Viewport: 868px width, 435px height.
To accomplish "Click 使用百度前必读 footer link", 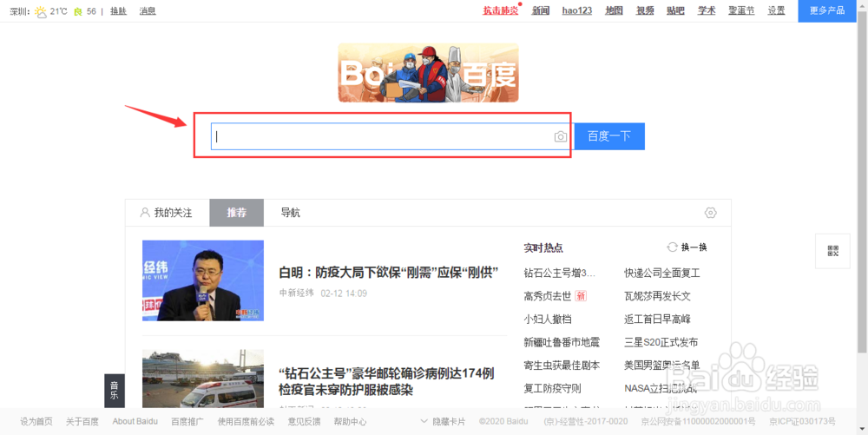I will [246, 421].
